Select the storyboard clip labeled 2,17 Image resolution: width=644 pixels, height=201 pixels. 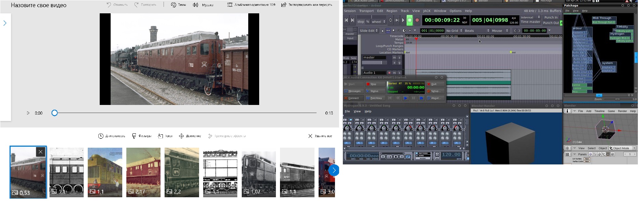pos(143,172)
